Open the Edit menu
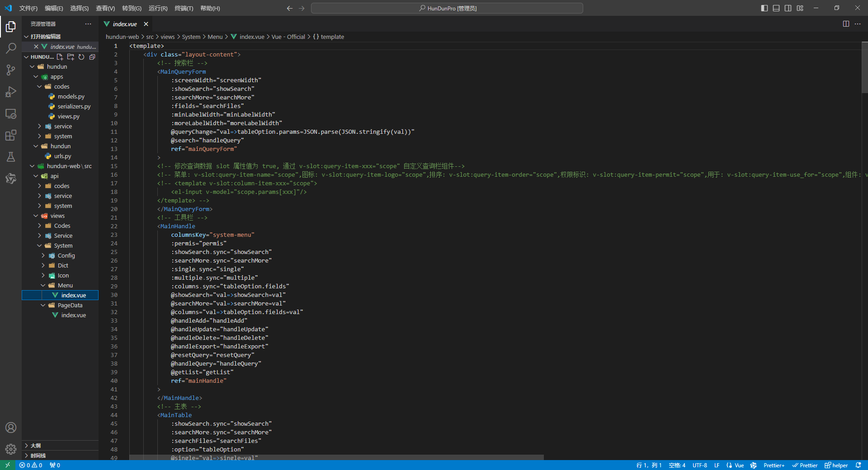The width and height of the screenshot is (868, 470). (54, 8)
